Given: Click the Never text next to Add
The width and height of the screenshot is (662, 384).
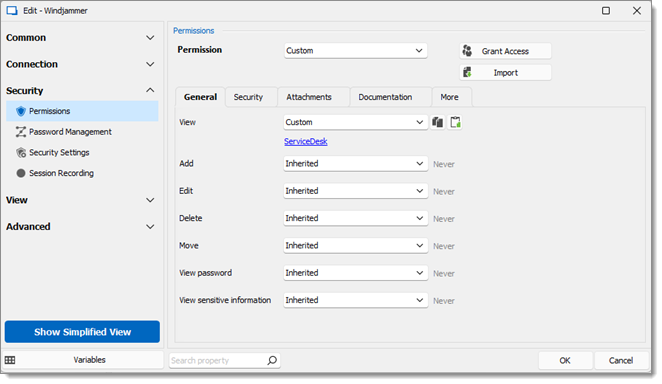Looking at the screenshot, I should 444,165.
